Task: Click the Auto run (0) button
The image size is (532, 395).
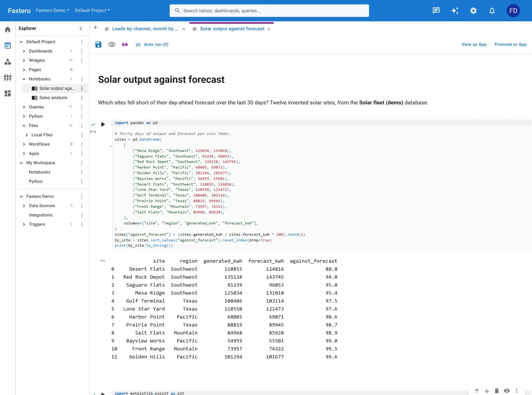Action: click(x=152, y=45)
